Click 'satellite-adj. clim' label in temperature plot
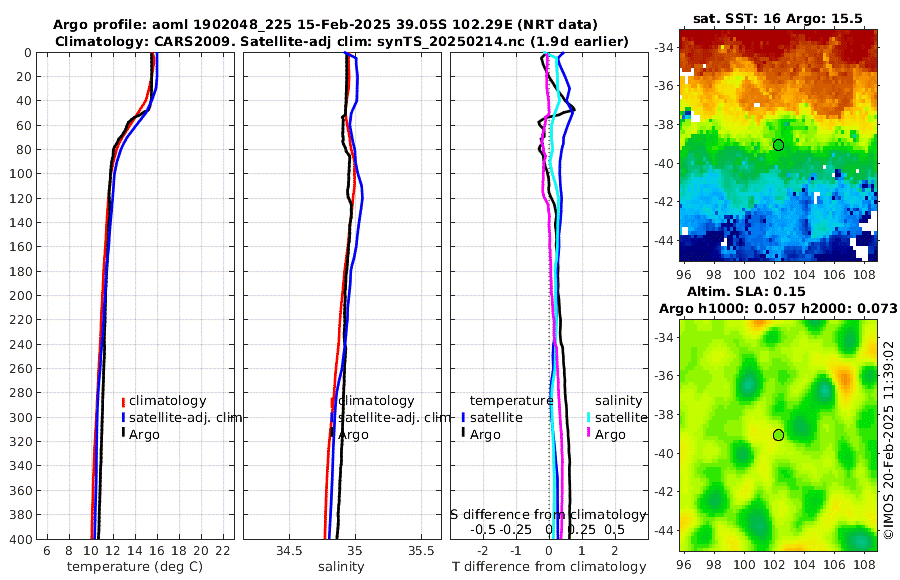This screenshot has height=580, width=900. [185, 417]
